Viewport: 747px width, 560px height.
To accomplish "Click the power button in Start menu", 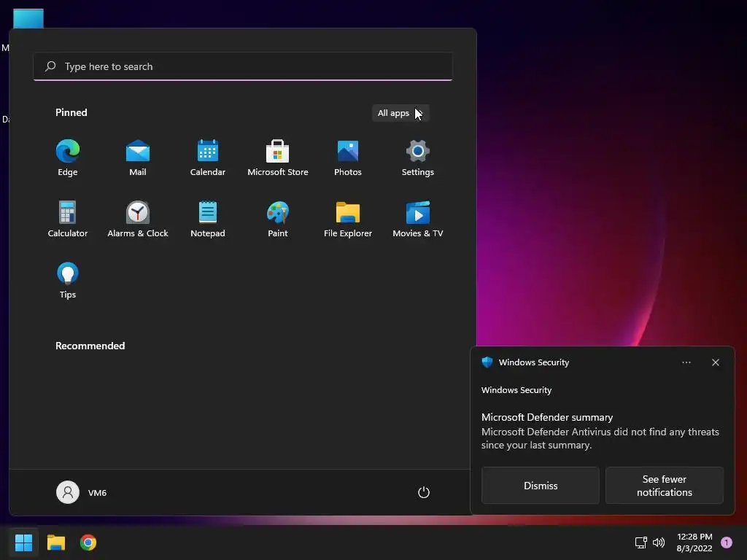I will tap(424, 492).
